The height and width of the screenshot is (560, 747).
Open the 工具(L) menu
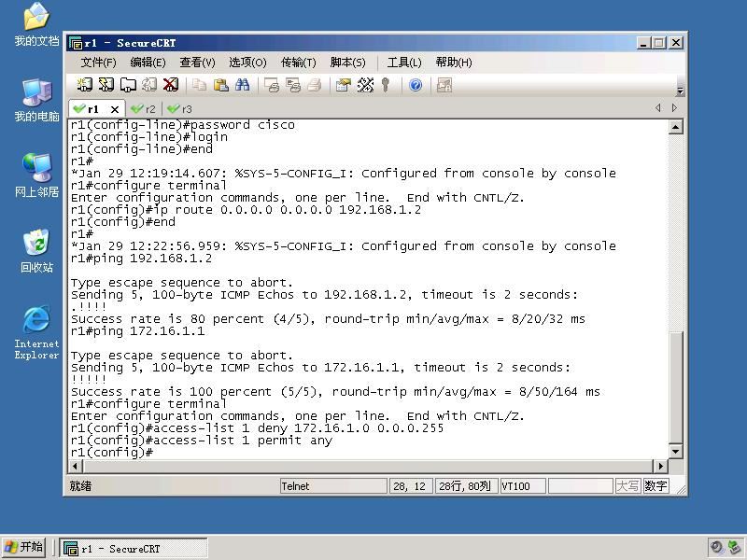tap(404, 63)
